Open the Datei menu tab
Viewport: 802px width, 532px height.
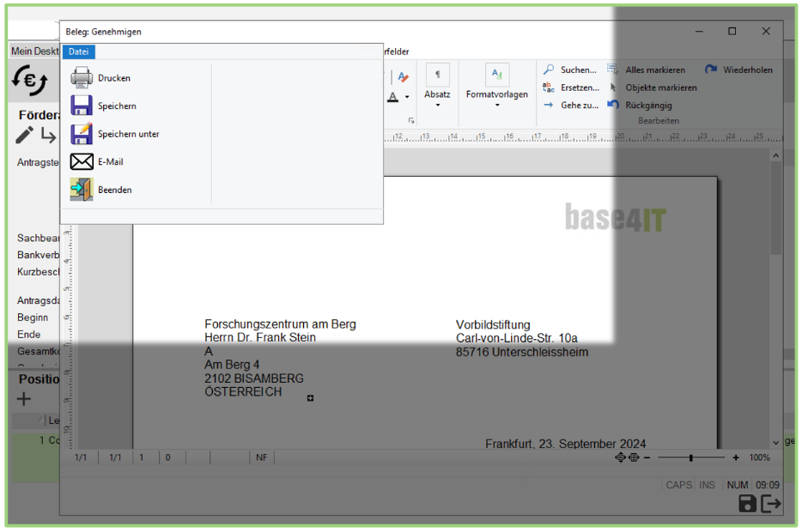point(78,51)
